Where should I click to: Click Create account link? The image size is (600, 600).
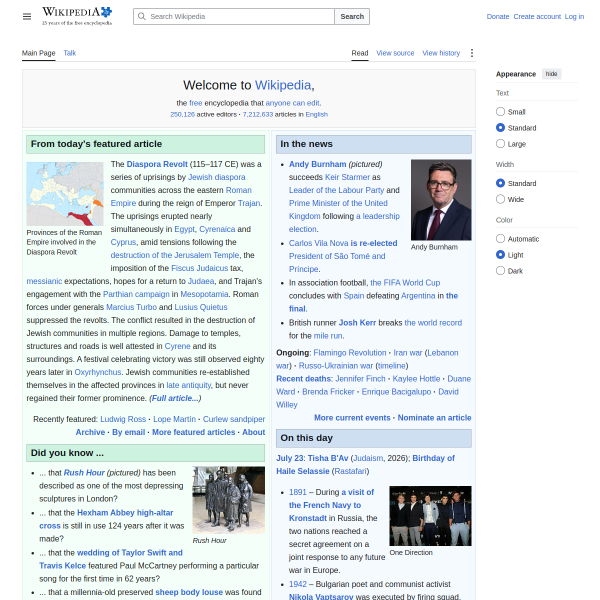coord(537,16)
